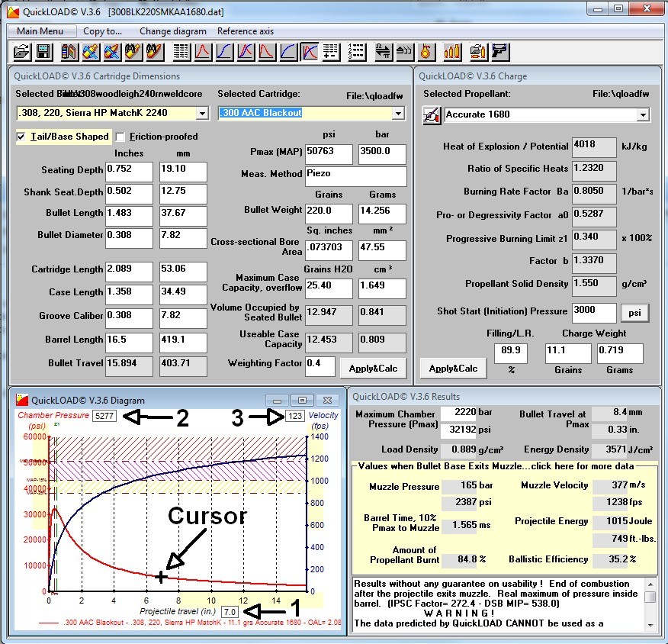Click the psi unit button

click(634, 314)
